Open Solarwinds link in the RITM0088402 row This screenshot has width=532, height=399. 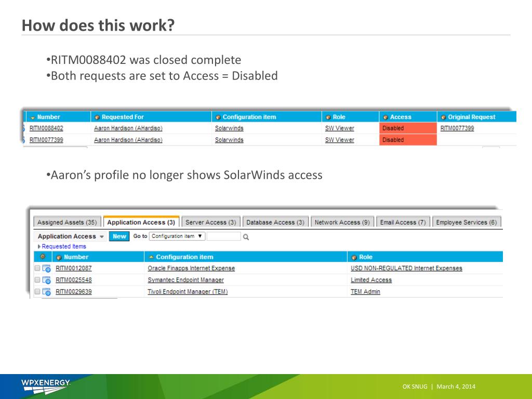[x=229, y=128]
